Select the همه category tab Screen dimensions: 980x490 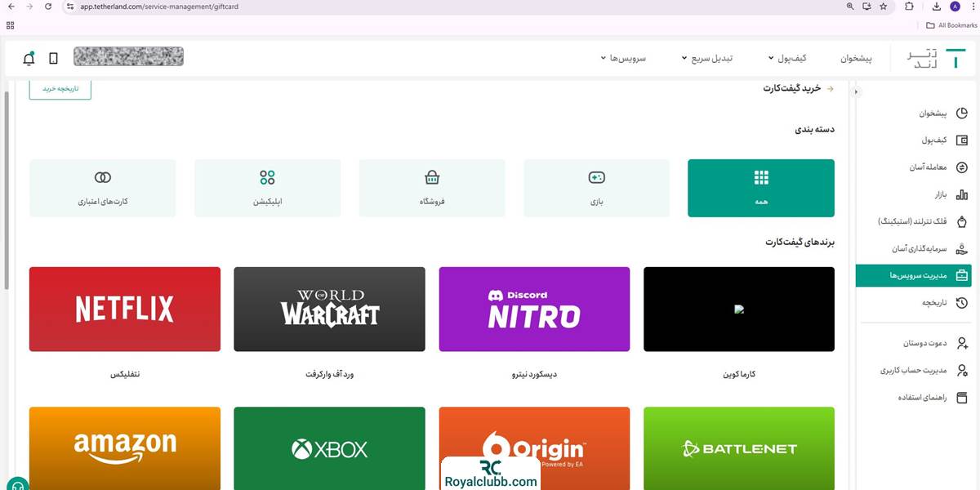(x=761, y=188)
